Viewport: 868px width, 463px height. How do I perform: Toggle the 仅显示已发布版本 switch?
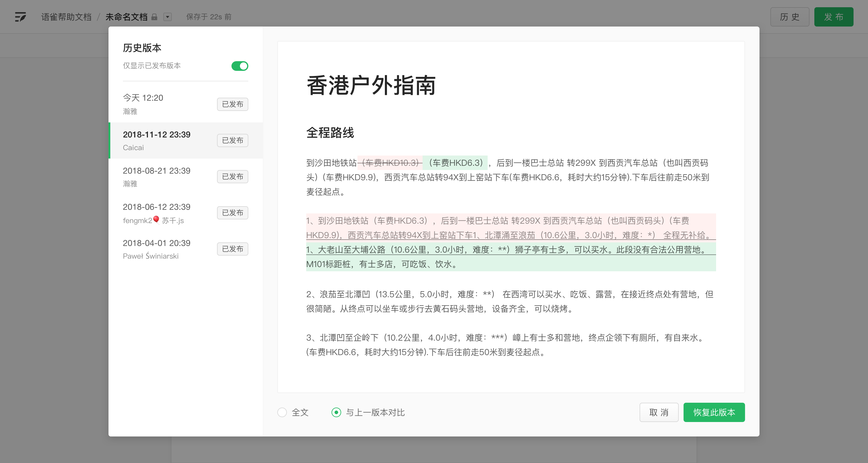pyautogui.click(x=240, y=66)
